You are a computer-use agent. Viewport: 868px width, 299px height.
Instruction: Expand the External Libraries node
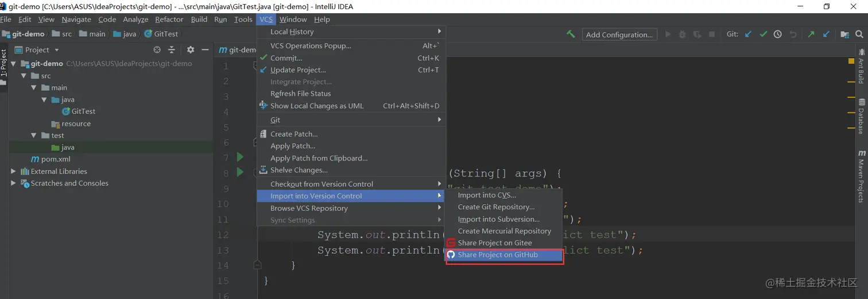pyautogui.click(x=14, y=171)
